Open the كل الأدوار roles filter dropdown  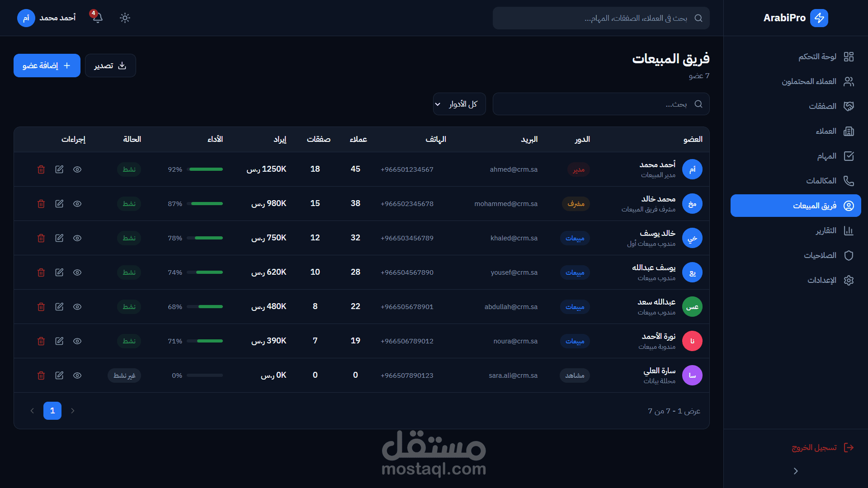pyautogui.click(x=459, y=104)
